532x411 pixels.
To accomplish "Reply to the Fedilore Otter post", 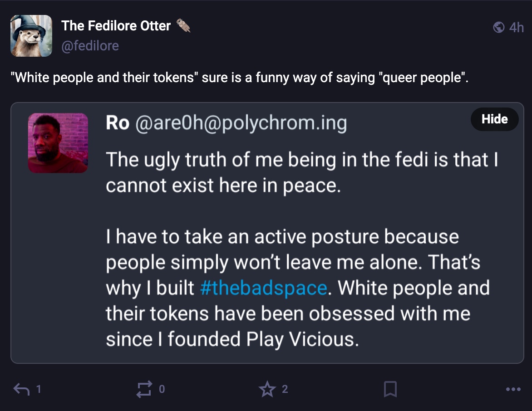I will tap(22, 389).
